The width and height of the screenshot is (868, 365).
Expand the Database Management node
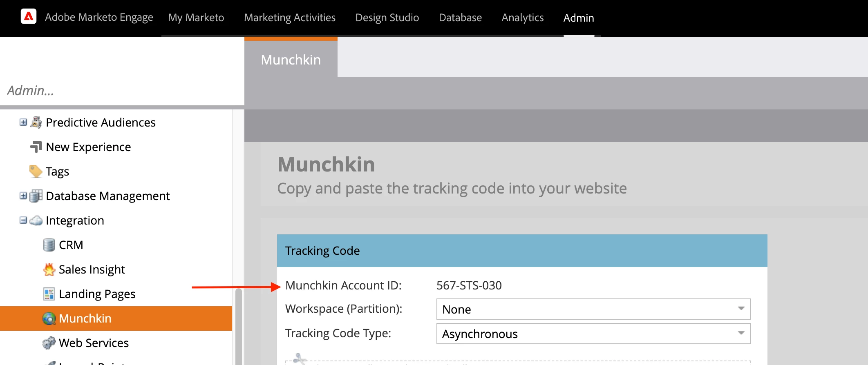coord(23,196)
